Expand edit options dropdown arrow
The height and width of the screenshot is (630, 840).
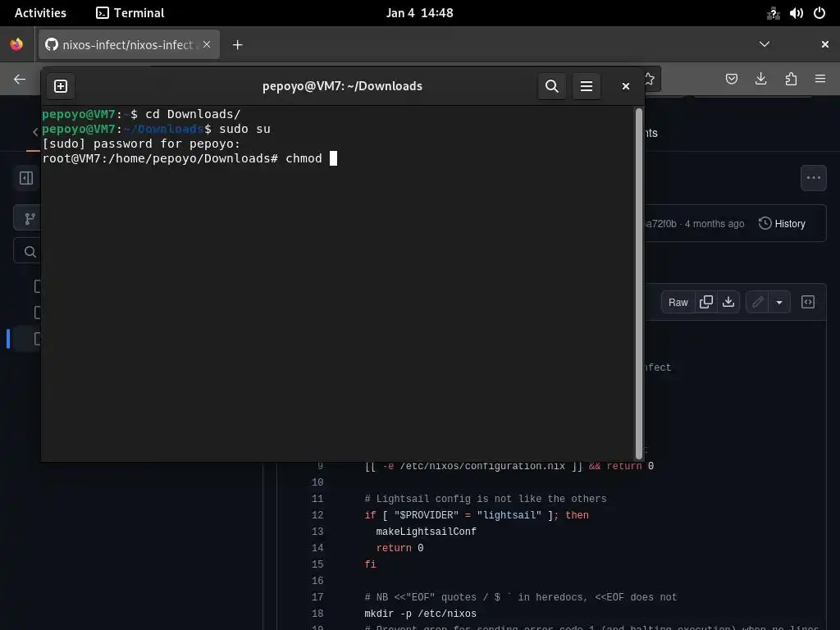tap(779, 303)
